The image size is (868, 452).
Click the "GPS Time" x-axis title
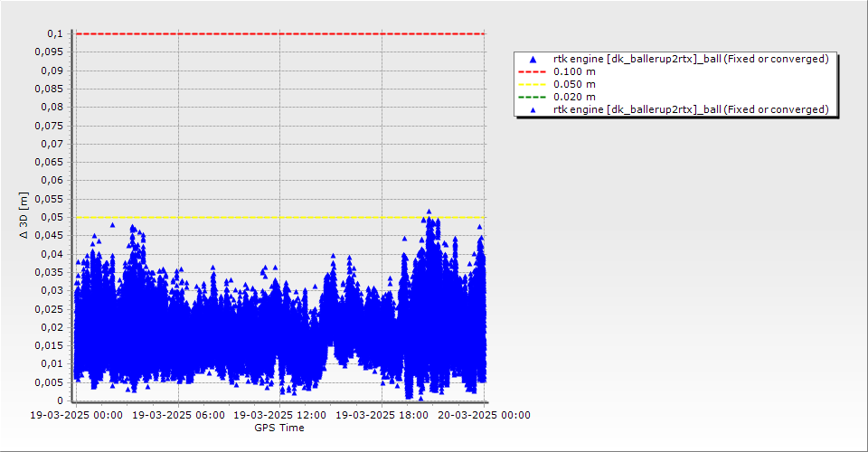pos(279,428)
